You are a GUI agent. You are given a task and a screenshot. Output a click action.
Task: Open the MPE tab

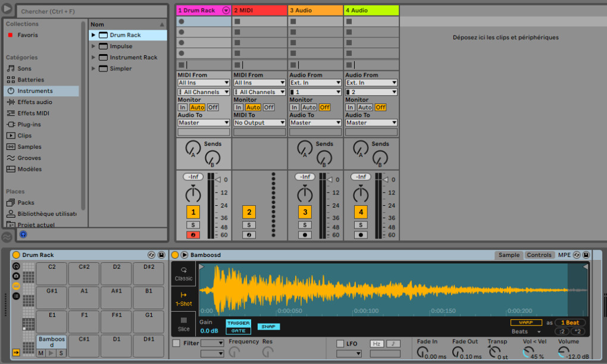pos(564,255)
